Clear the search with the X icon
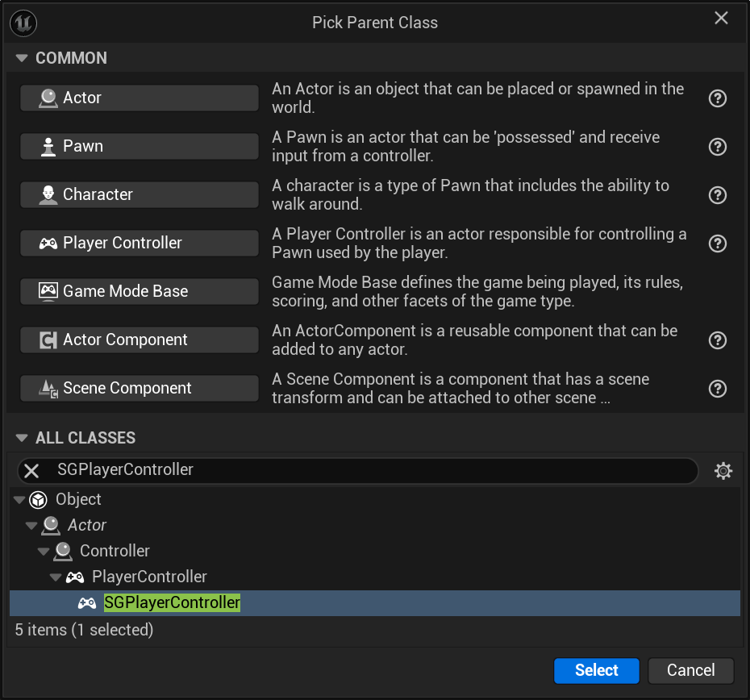The width and height of the screenshot is (750, 700). [x=30, y=470]
